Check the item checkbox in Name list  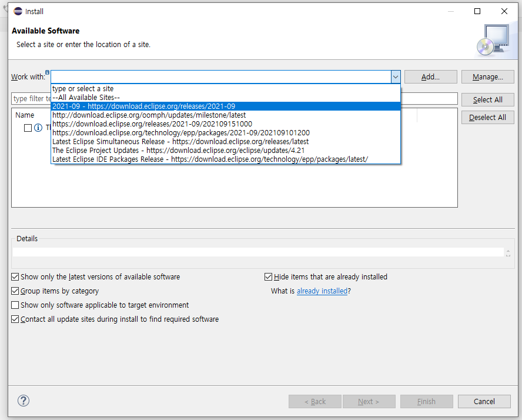pyautogui.click(x=28, y=128)
